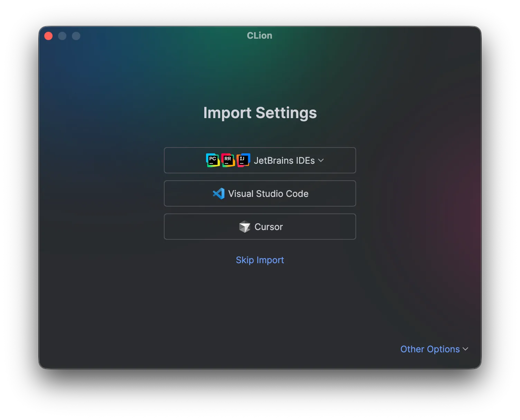Open the Other Options menu

point(434,349)
